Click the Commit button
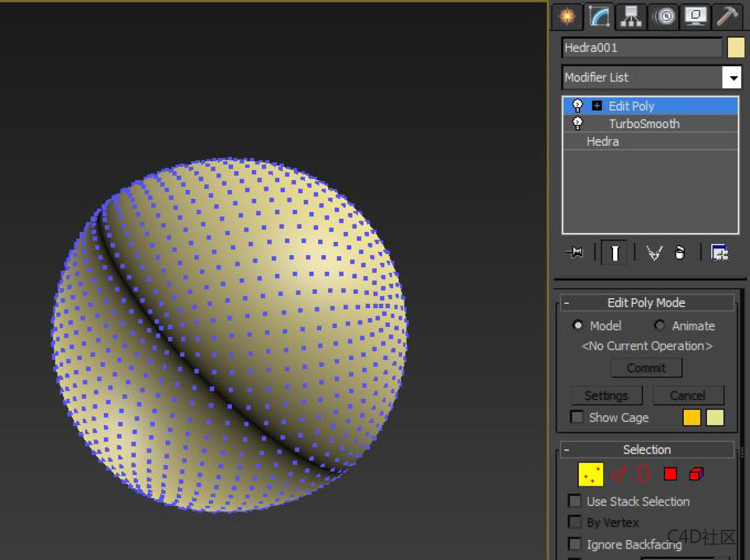 pos(646,367)
